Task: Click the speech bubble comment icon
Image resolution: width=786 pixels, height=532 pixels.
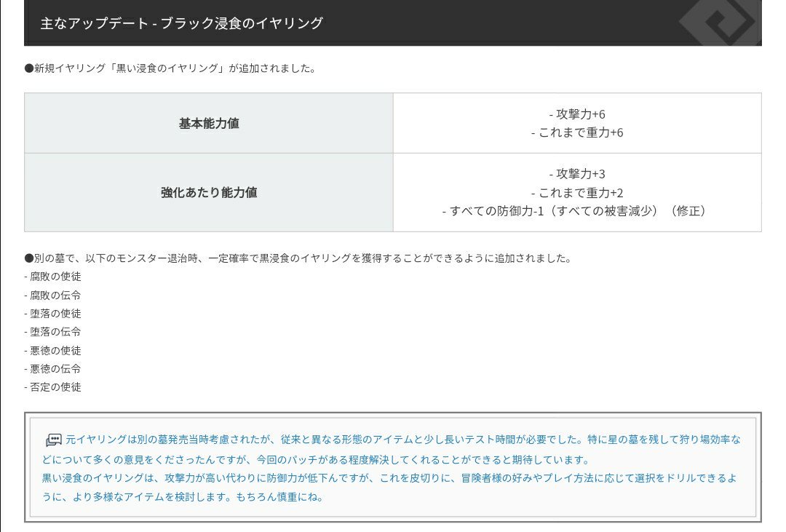Action: 54,440
